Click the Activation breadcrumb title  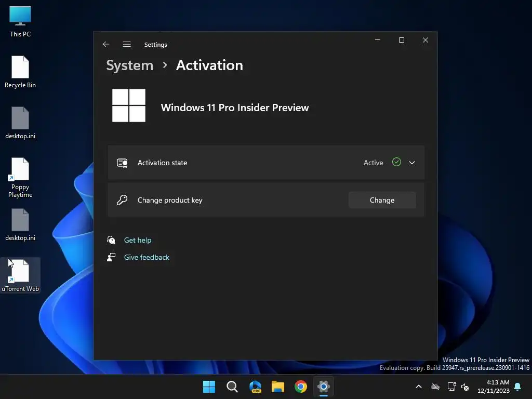point(209,65)
